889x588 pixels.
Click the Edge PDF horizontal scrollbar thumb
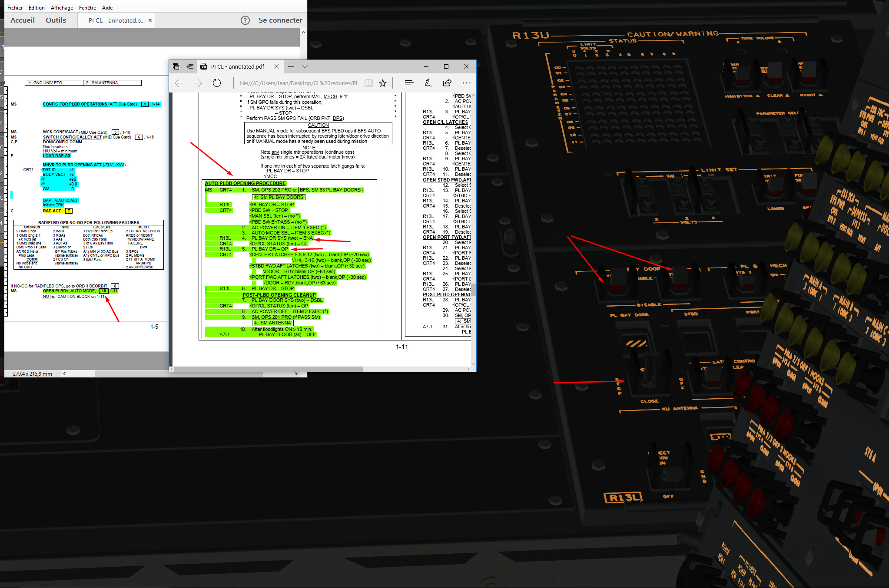(269, 369)
